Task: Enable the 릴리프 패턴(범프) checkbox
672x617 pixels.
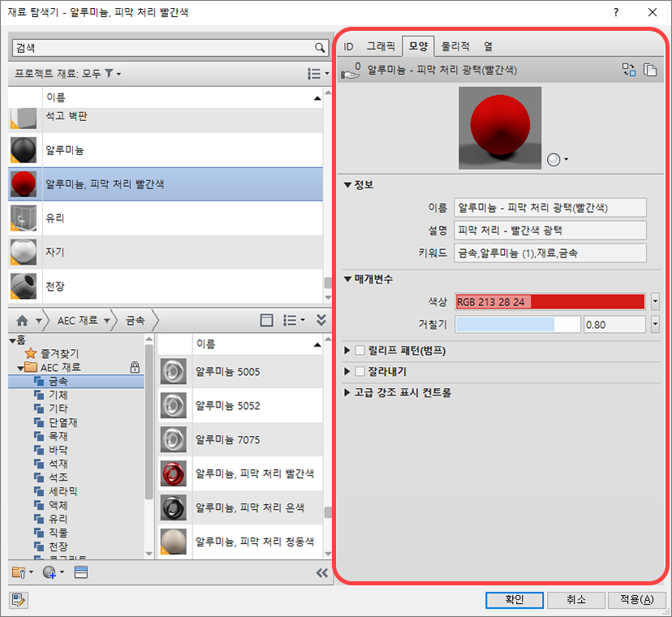Action: point(360,351)
